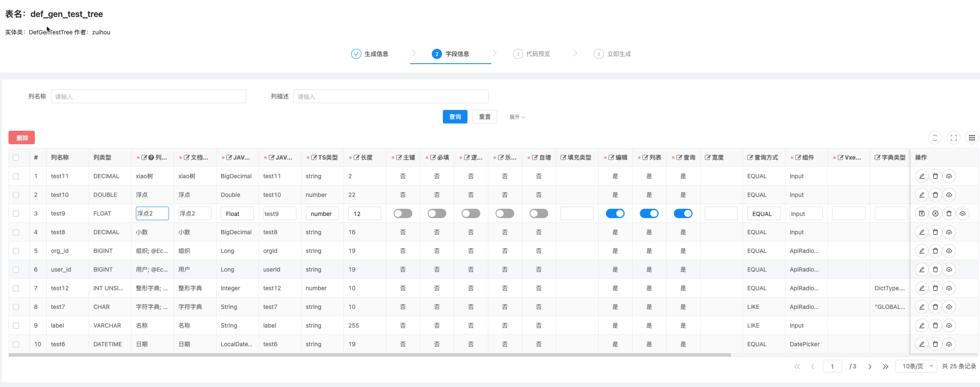The height and width of the screenshot is (387, 980).
Task: Select all rows with header checkbox
Action: click(16, 158)
